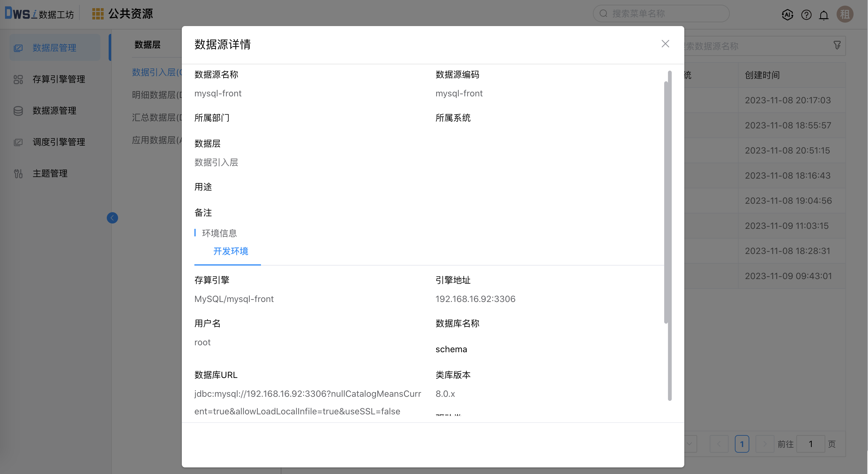Image resolution: width=868 pixels, height=474 pixels.
Task: Click the user avatar in top right
Action: [x=845, y=14]
